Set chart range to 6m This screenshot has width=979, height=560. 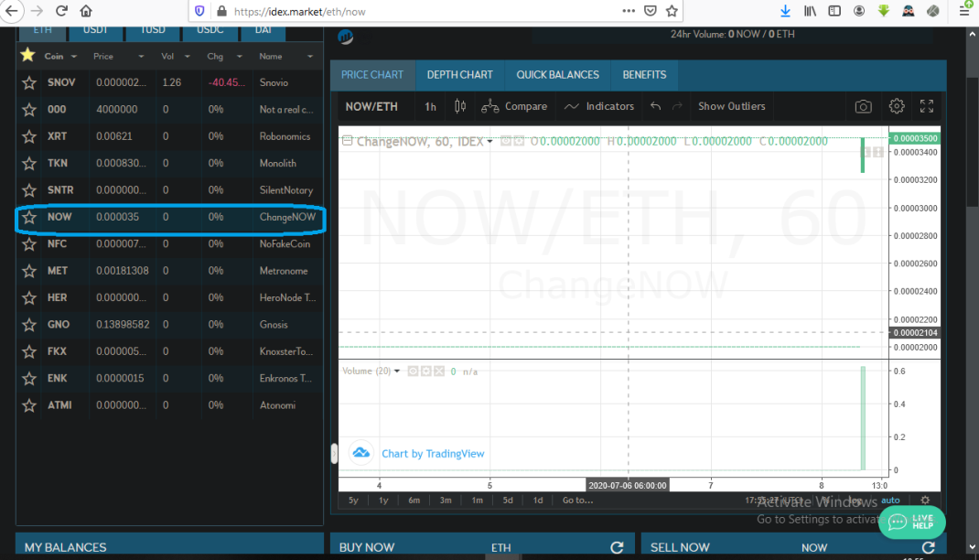414,501
